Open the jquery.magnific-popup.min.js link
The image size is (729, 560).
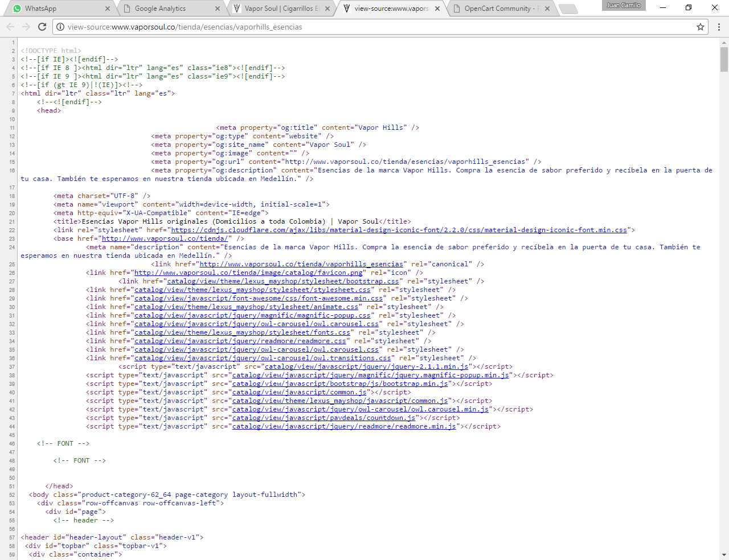pyautogui.click(x=371, y=375)
